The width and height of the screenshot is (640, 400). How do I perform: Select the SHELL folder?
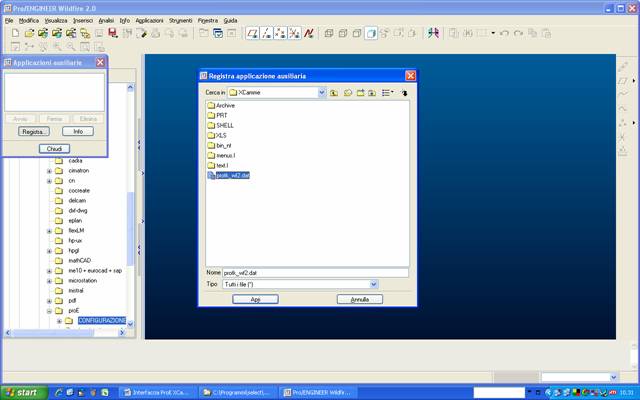click(220, 125)
